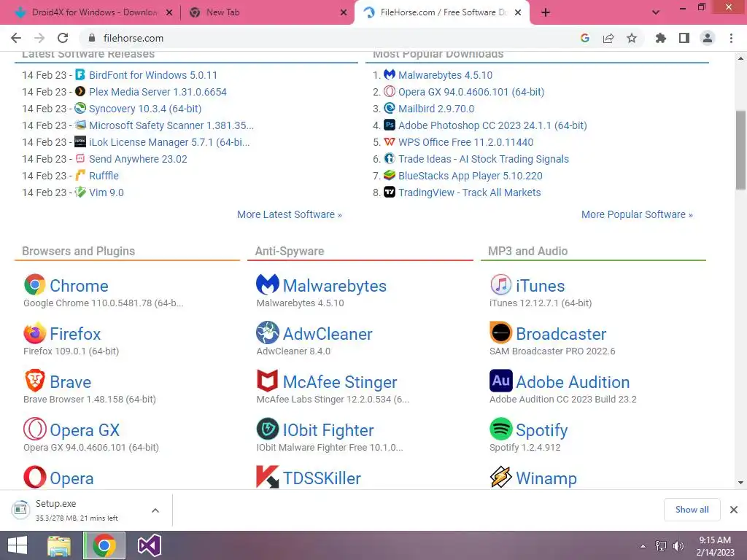Click the Setup.exe download file icon
The image size is (747, 560).
20,510
